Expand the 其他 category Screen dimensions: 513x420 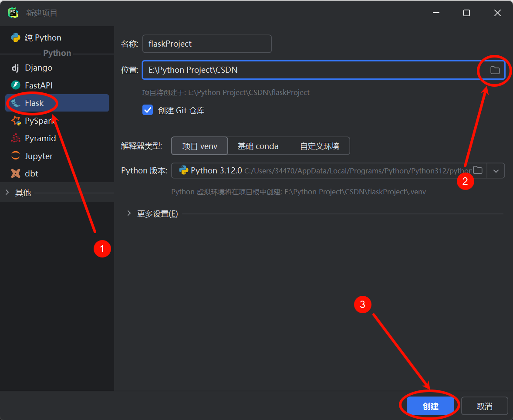tap(7, 193)
